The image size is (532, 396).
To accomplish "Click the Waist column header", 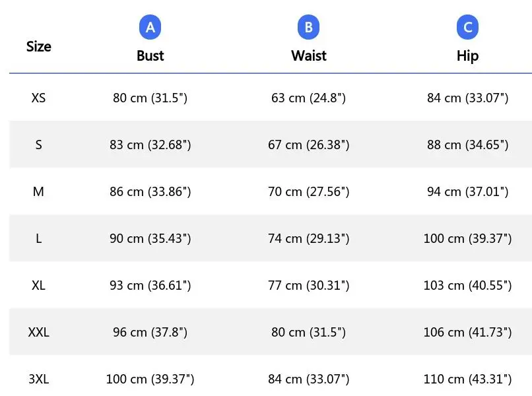I will tap(309, 55).
